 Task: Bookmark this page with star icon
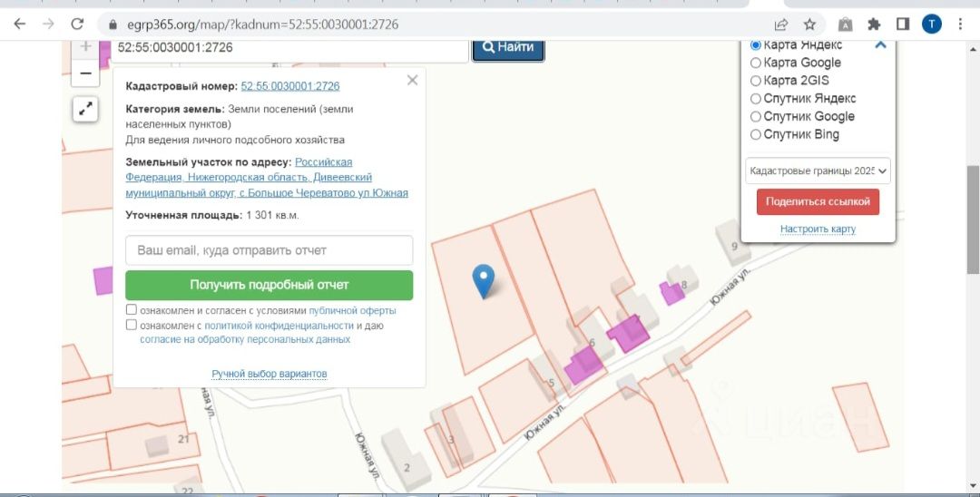(x=809, y=24)
